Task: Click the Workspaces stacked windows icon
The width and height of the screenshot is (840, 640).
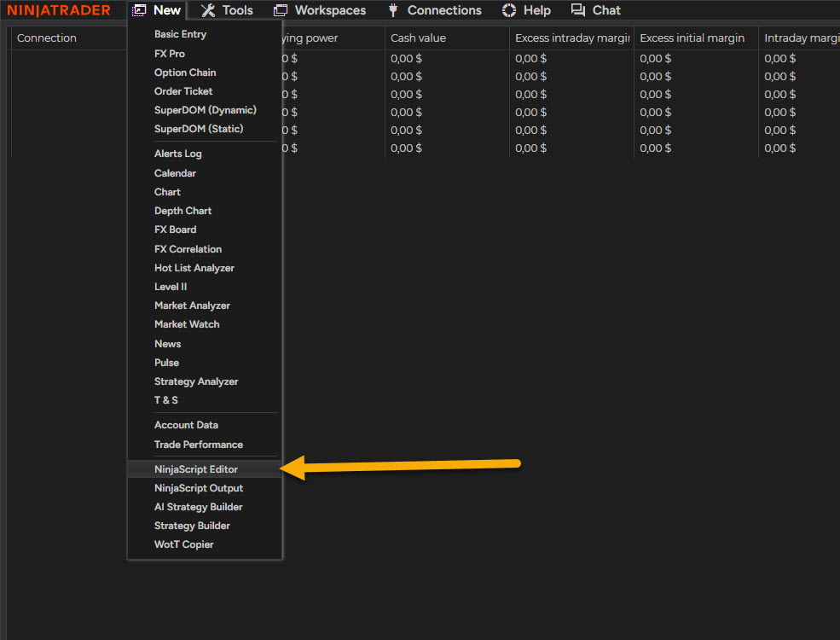Action: [281, 10]
